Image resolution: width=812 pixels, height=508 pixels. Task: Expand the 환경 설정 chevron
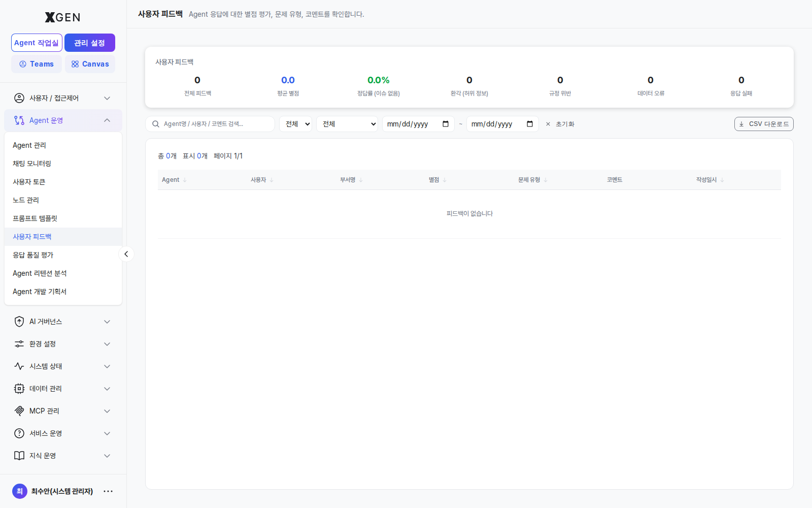click(x=107, y=344)
